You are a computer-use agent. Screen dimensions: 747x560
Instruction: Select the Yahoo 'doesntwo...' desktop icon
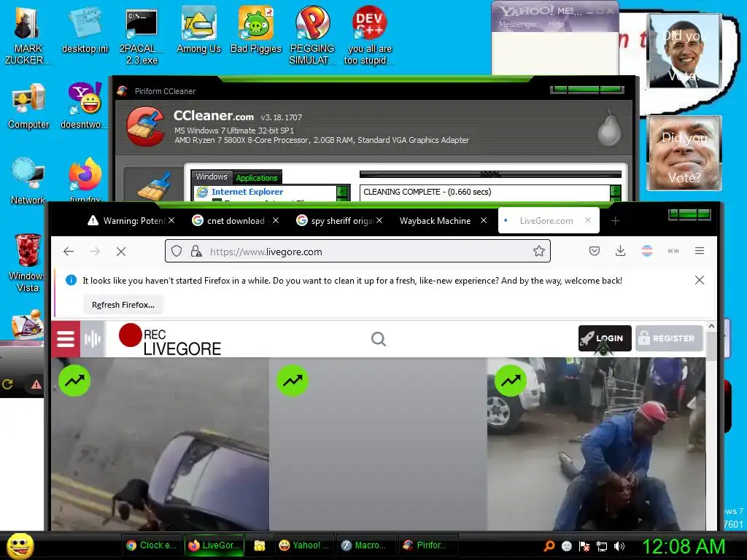coord(85,106)
